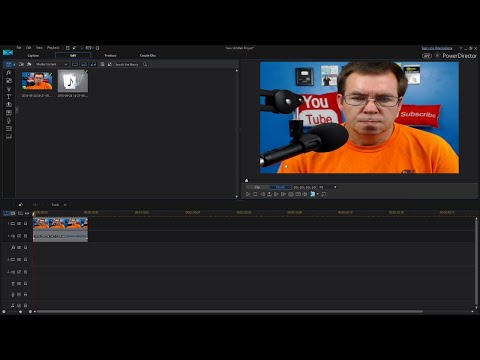The image size is (480, 360).
Task: Click the library search magnifier icon
Action: [x=145, y=64]
